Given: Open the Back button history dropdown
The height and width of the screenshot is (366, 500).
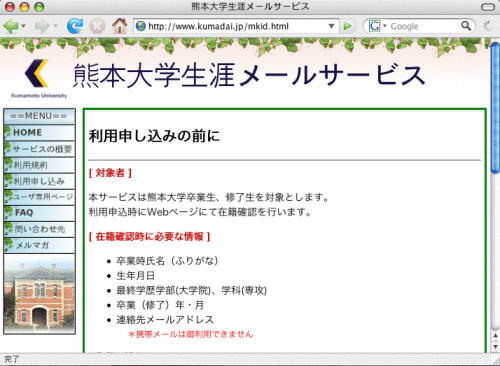Looking at the screenshot, I should [x=23, y=26].
